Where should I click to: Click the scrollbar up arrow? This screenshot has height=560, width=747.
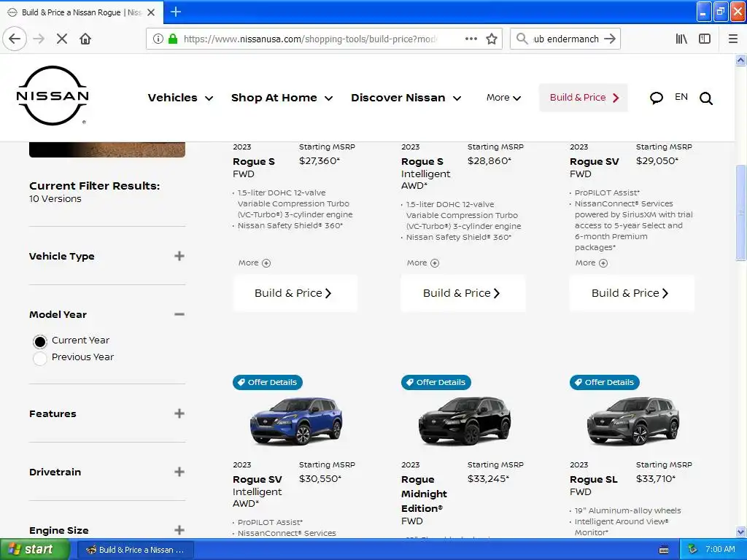tap(740, 60)
